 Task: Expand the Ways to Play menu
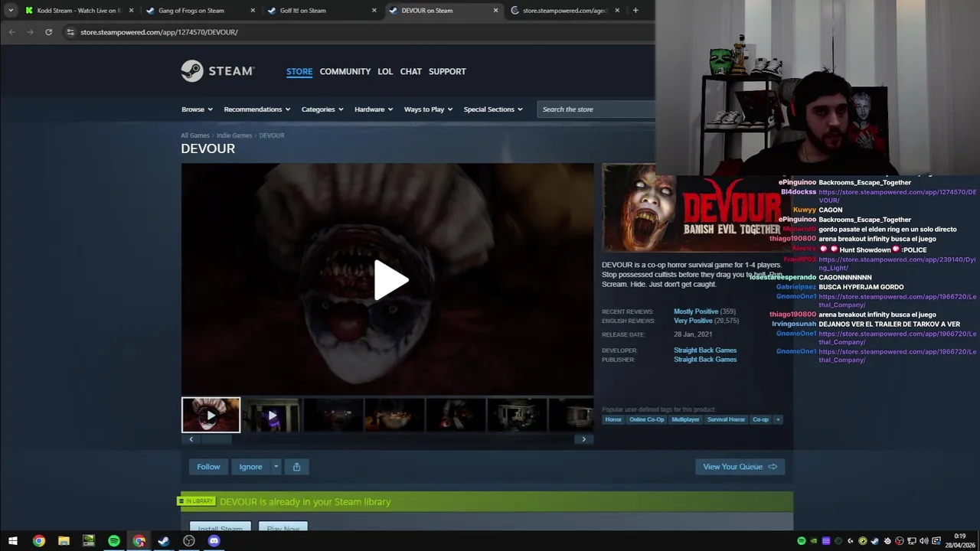tap(428, 109)
